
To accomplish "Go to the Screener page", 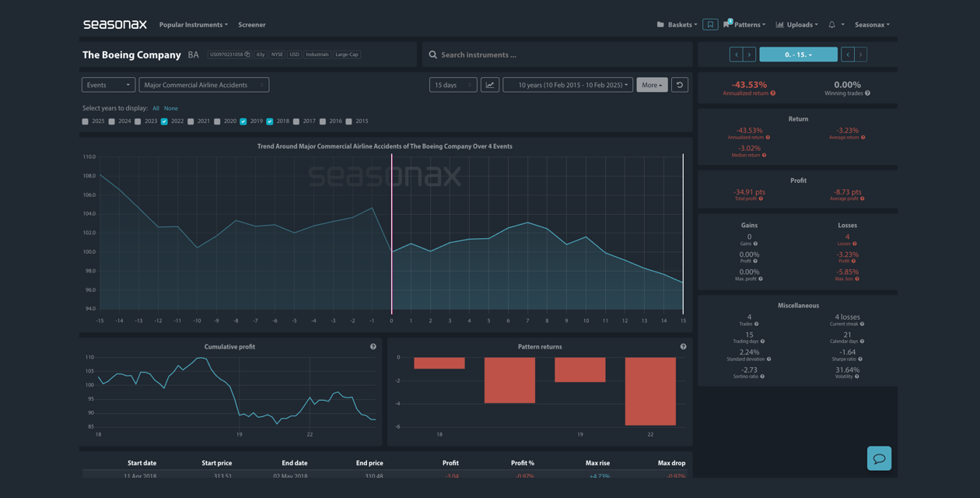I will (x=251, y=25).
